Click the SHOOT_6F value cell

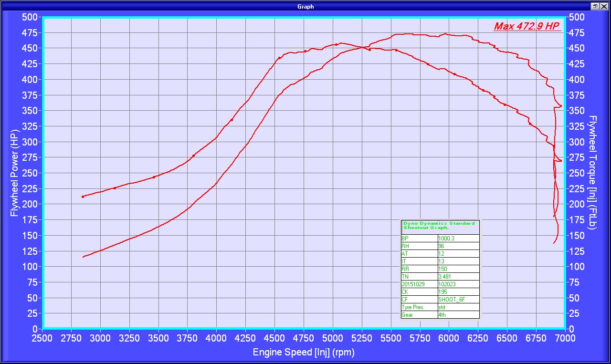click(x=458, y=300)
